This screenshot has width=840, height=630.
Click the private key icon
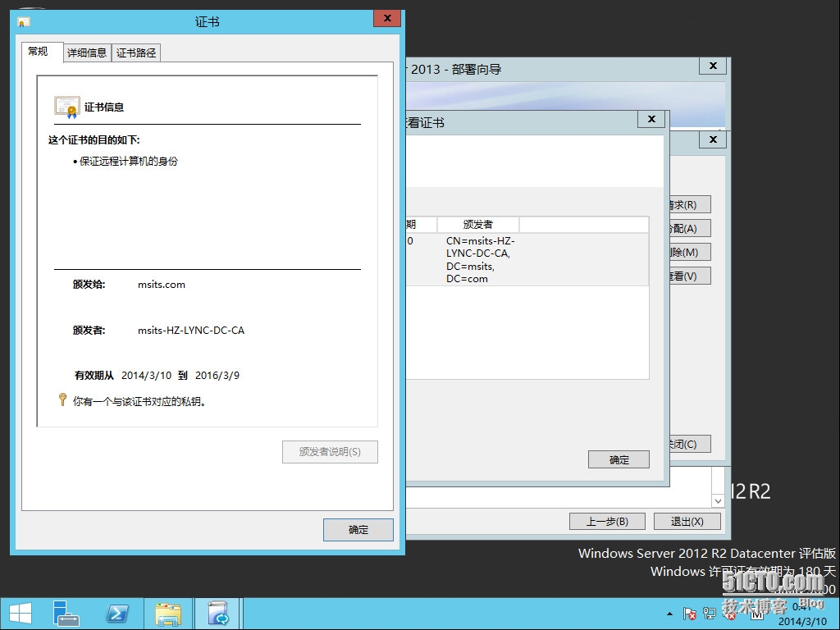[62, 399]
